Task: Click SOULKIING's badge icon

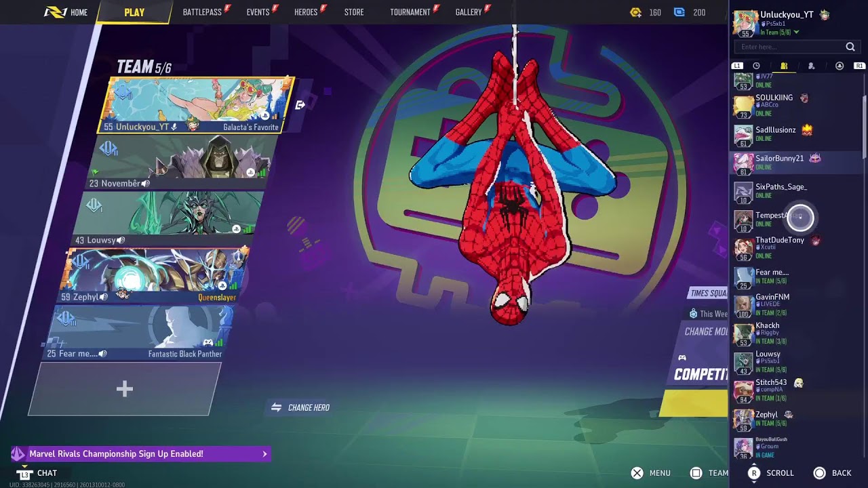Action: pos(804,98)
